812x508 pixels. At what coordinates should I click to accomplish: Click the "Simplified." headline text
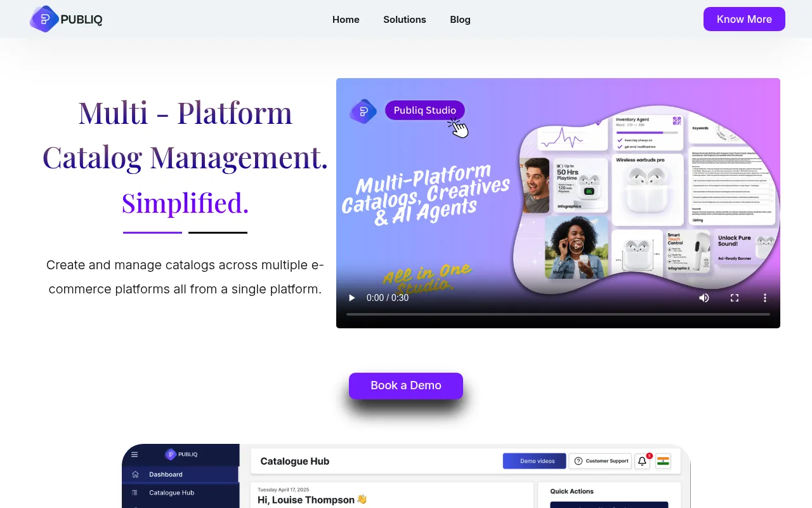(185, 203)
